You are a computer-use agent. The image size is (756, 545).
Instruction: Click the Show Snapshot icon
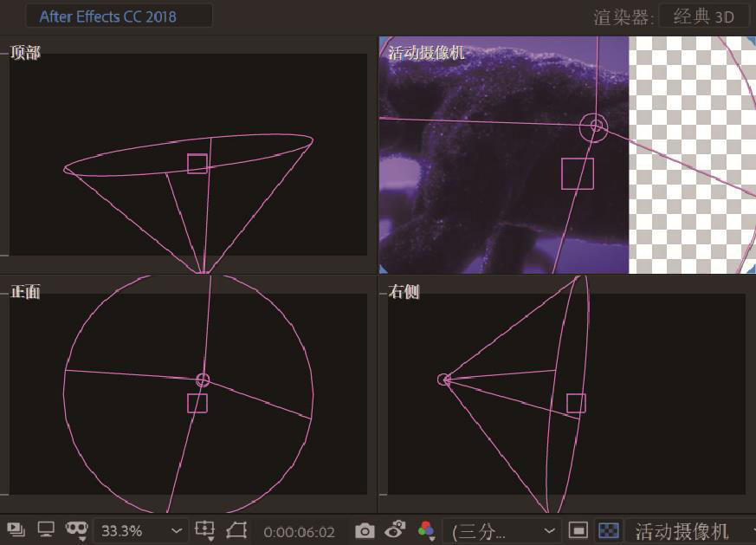396,530
